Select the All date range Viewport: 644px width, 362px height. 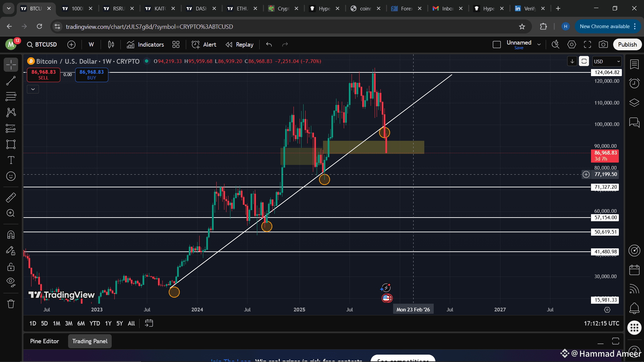(131, 323)
